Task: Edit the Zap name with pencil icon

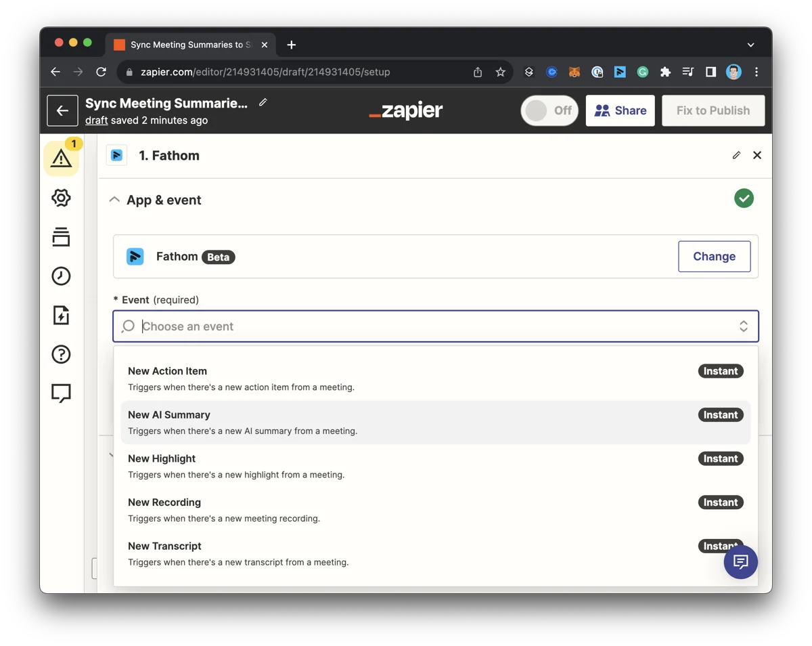Action: (263, 102)
